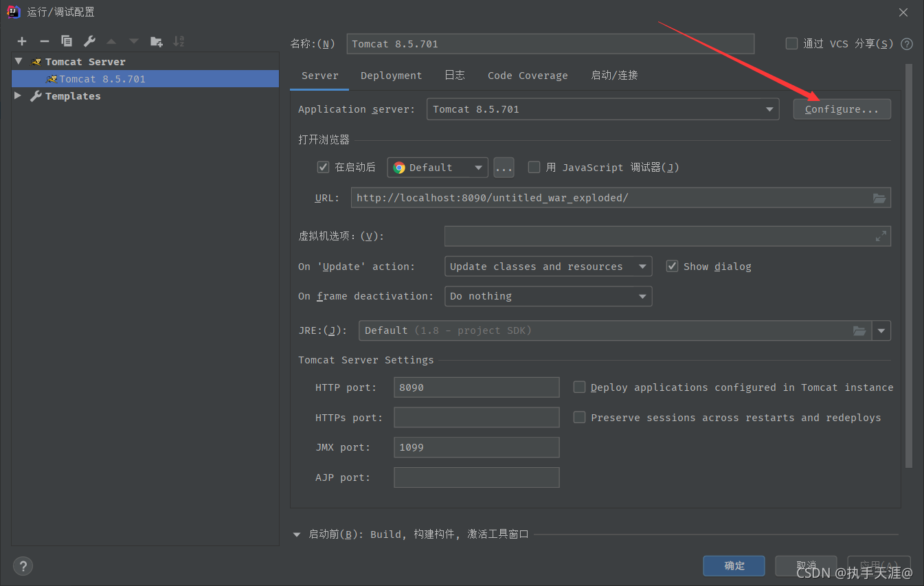Select Tomcat 8.5.701 in the tree
Screen dimensions: 924x586
[x=145, y=79]
